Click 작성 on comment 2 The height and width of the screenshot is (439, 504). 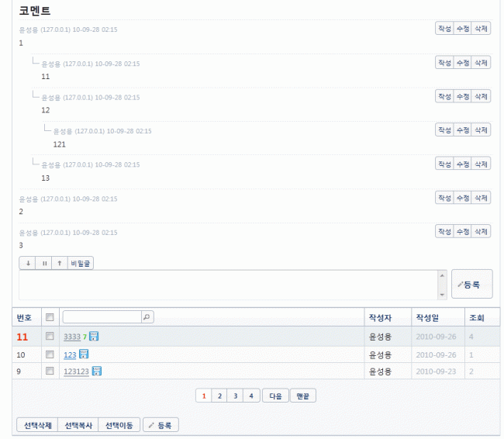click(444, 198)
